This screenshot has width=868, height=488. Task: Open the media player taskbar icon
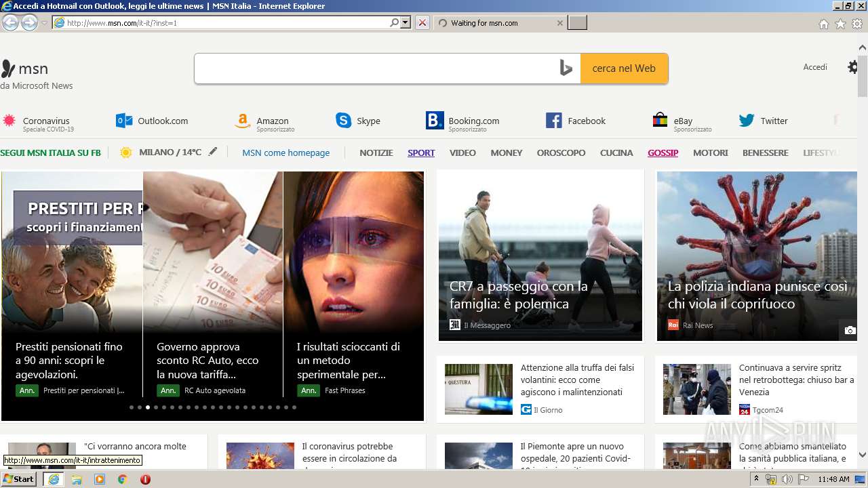100,479
